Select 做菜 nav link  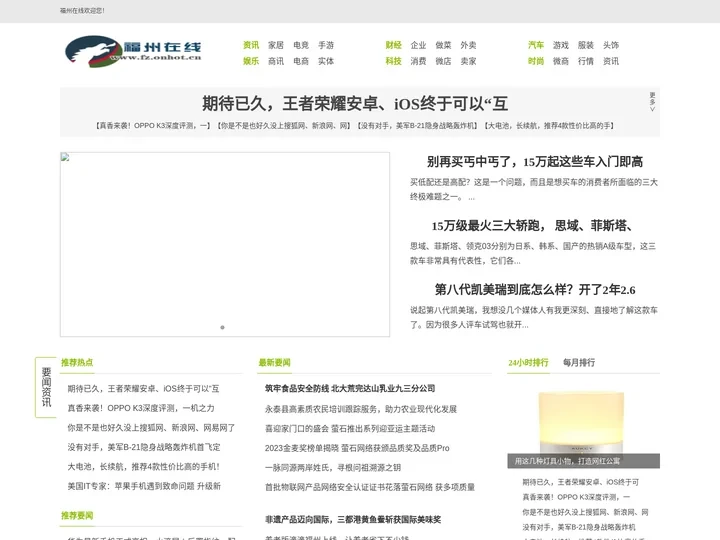pos(444,45)
